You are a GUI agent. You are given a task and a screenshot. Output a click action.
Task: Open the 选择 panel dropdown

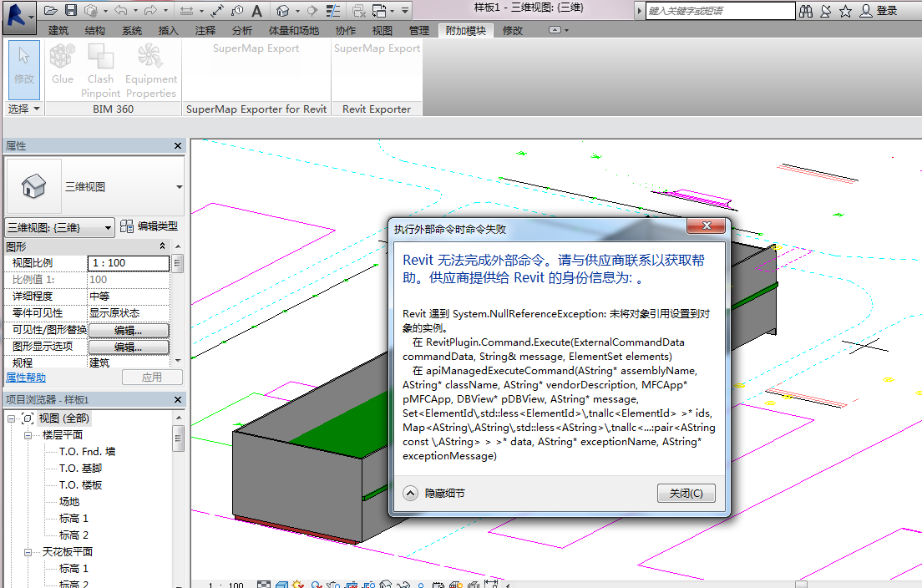(23, 109)
